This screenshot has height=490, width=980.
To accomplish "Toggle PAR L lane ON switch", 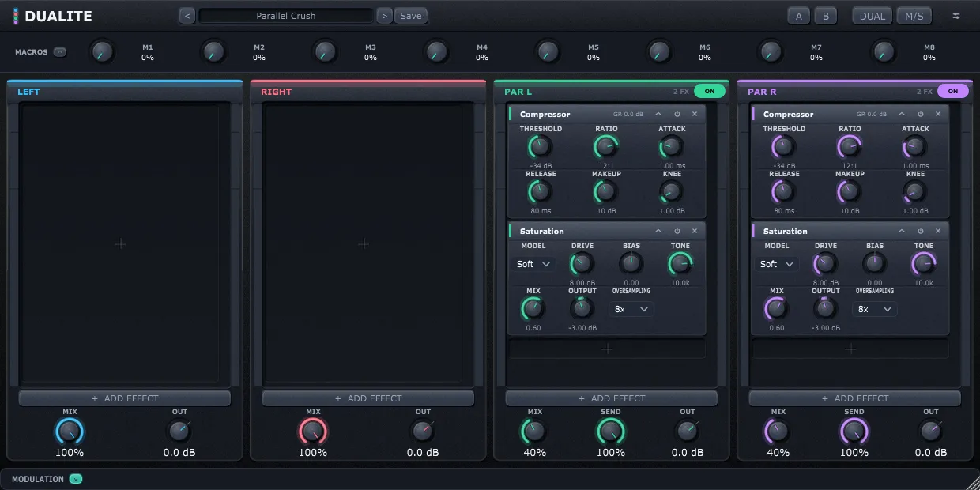I will [x=710, y=92].
